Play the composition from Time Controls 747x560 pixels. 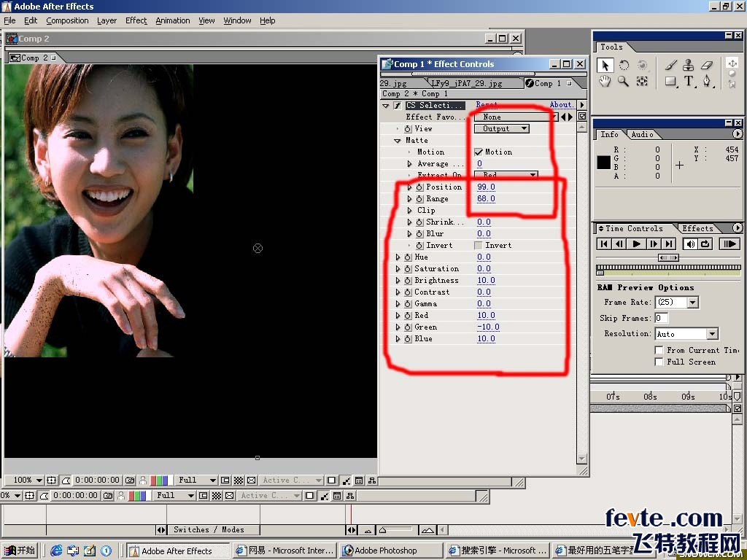click(x=636, y=244)
